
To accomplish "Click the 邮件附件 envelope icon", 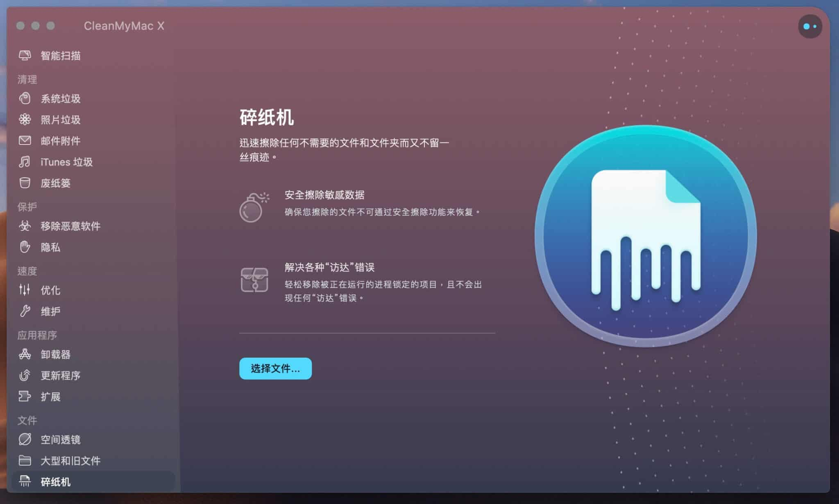I will pyautogui.click(x=25, y=141).
